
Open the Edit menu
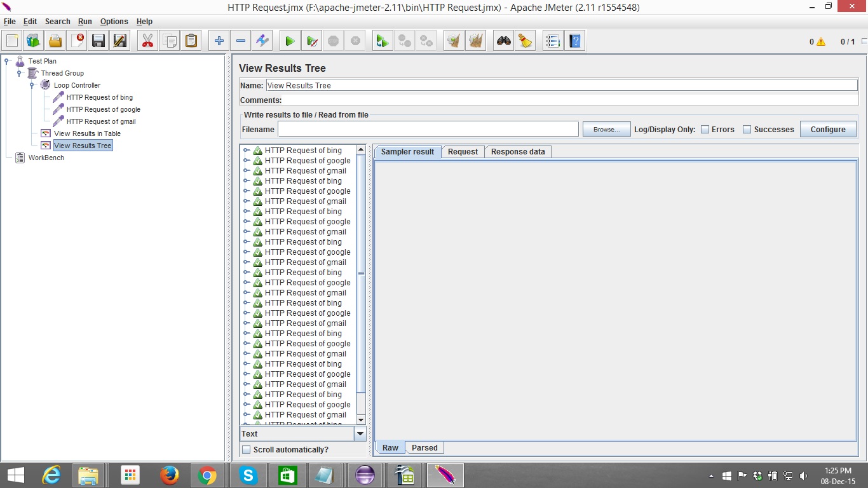30,22
